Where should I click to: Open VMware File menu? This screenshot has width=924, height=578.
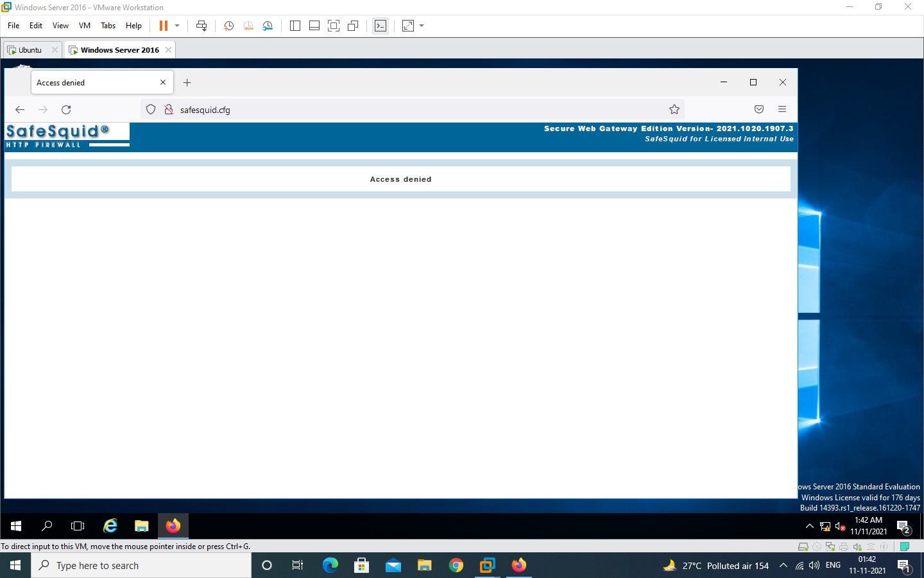pyautogui.click(x=13, y=26)
